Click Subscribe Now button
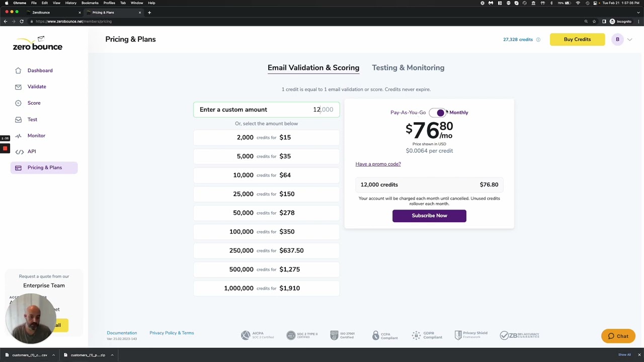 click(x=429, y=216)
